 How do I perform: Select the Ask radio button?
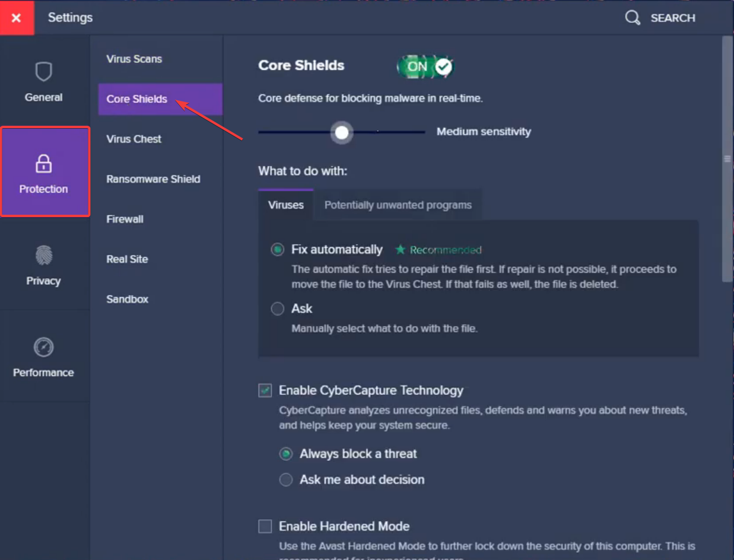coord(278,308)
